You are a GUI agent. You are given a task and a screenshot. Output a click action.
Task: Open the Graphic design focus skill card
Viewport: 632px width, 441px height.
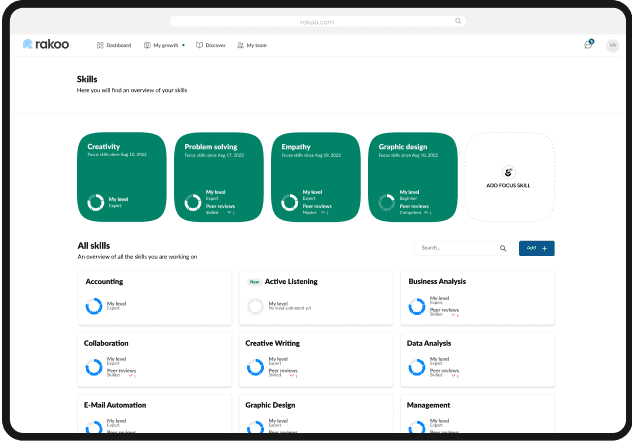pyautogui.click(x=413, y=177)
